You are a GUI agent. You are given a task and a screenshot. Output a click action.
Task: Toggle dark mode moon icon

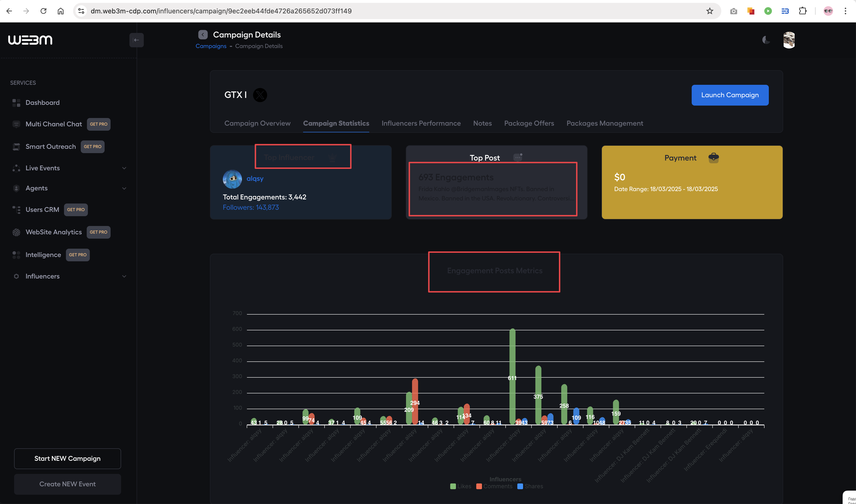pos(766,40)
